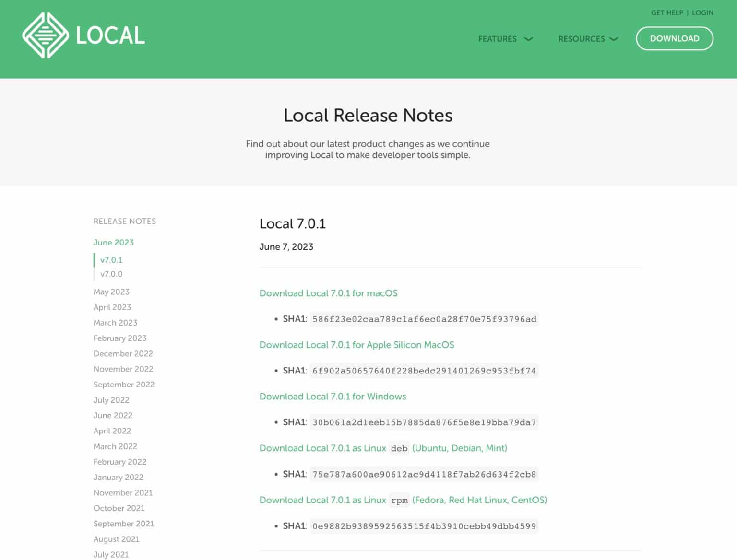The height and width of the screenshot is (560, 737).
Task: Select the macOS SHA1 checksum text
Action: pyautogui.click(x=424, y=319)
